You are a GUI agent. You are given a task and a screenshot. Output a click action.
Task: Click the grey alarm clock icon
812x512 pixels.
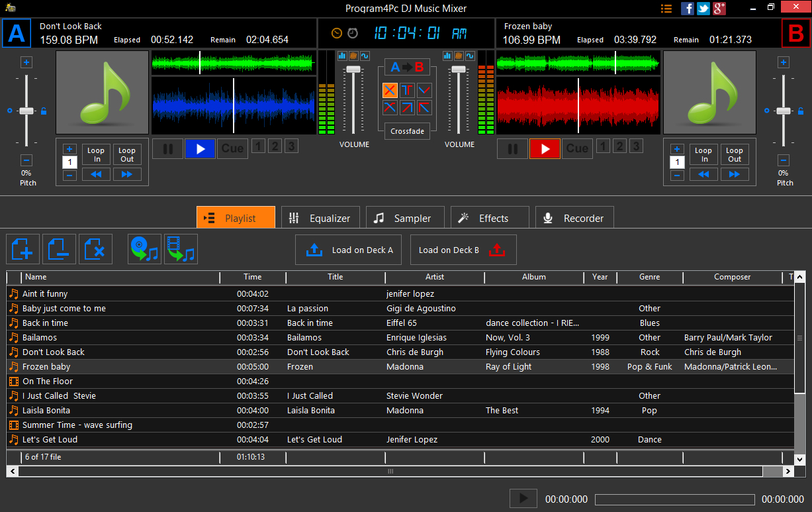click(353, 33)
